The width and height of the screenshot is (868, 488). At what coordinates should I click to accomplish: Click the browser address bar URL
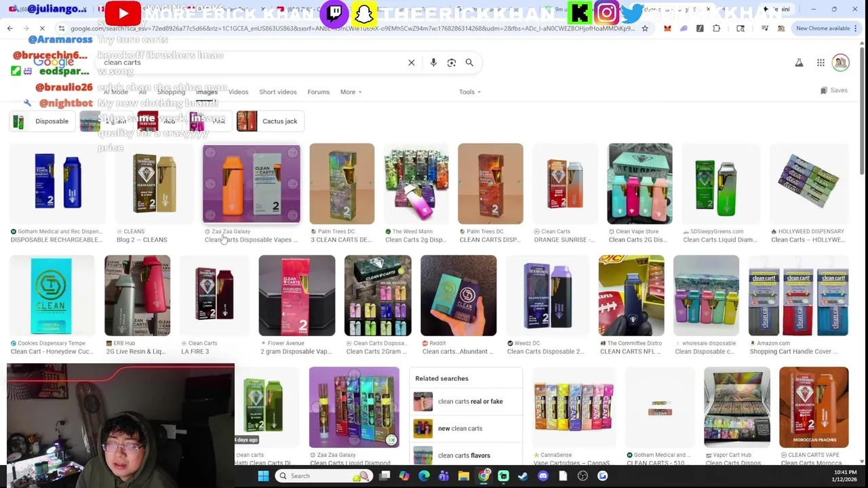click(x=353, y=28)
